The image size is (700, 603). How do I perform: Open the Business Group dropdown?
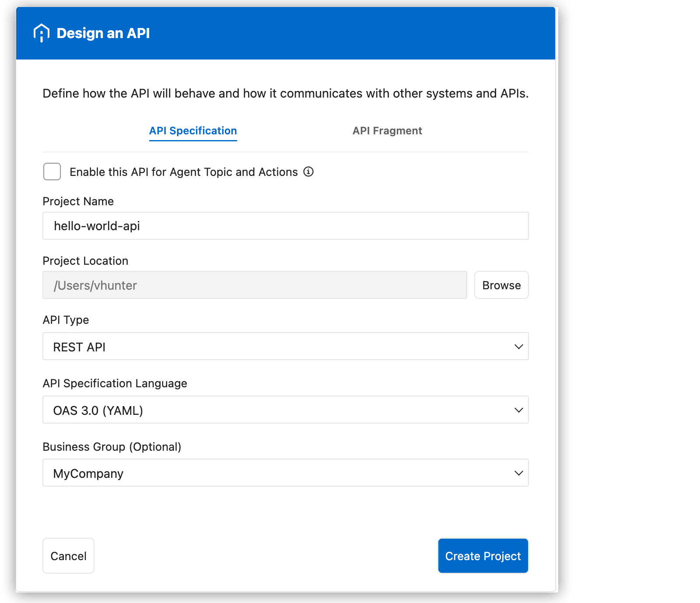(286, 473)
